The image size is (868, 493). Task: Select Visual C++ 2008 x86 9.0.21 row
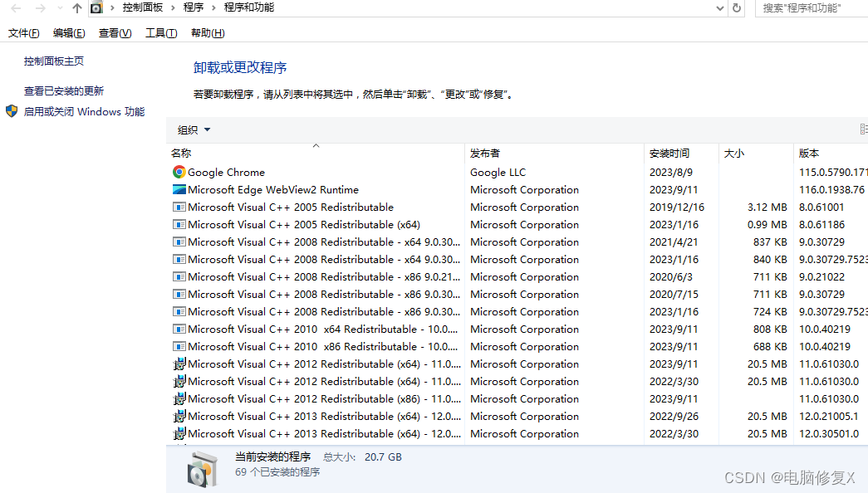(517, 276)
